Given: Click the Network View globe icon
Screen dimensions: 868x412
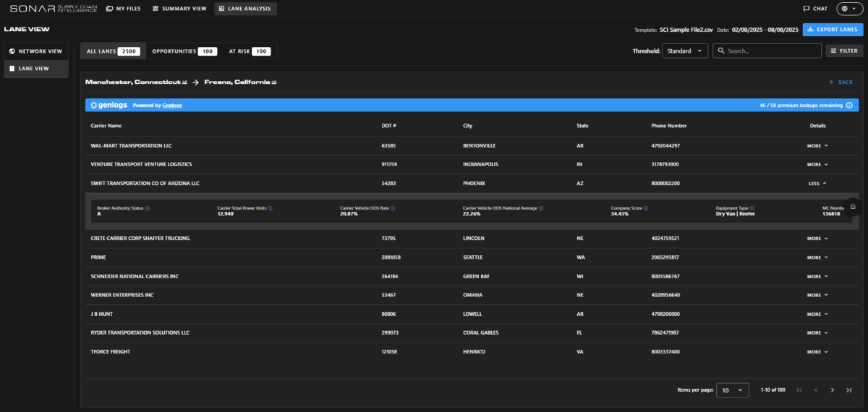Looking at the screenshot, I should click(12, 51).
